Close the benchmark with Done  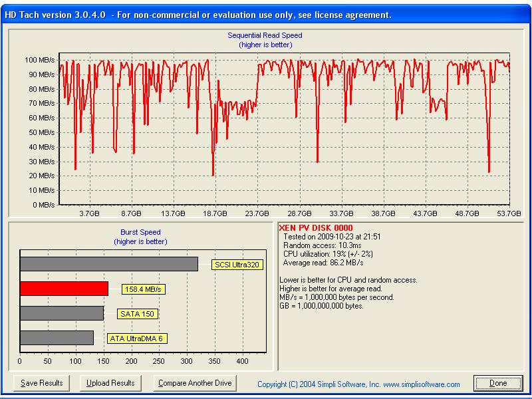(497, 383)
